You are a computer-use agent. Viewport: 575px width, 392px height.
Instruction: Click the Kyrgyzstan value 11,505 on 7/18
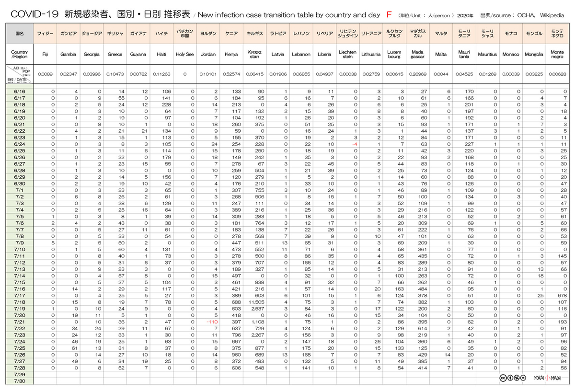[257, 302]
